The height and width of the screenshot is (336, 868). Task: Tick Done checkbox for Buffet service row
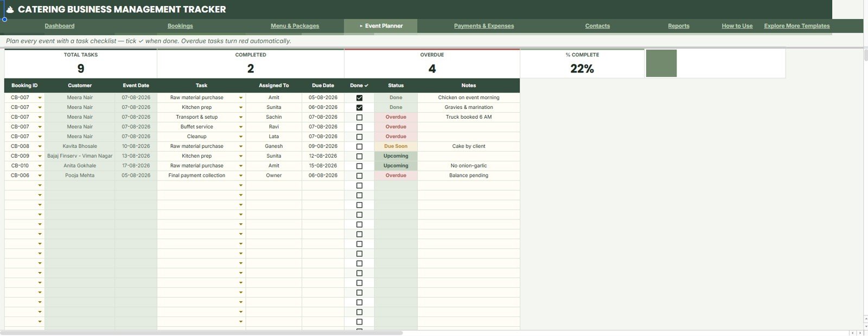tap(359, 127)
